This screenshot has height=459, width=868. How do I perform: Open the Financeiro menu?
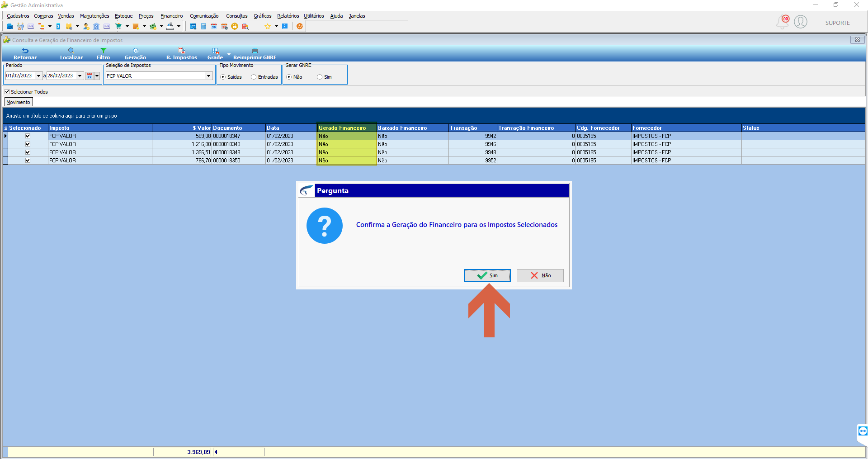(172, 16)
